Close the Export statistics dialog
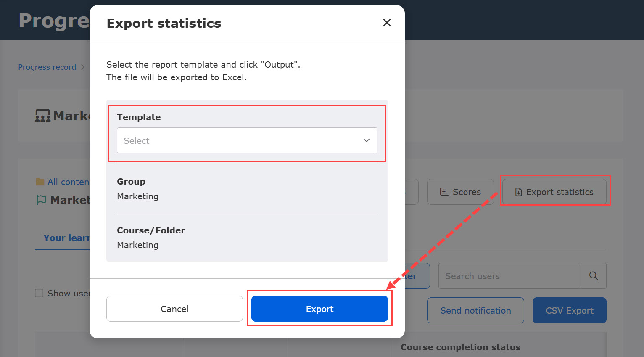 387,23
